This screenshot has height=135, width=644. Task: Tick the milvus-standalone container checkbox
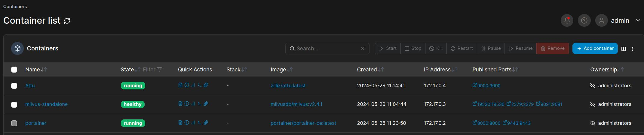pos(14,105)
